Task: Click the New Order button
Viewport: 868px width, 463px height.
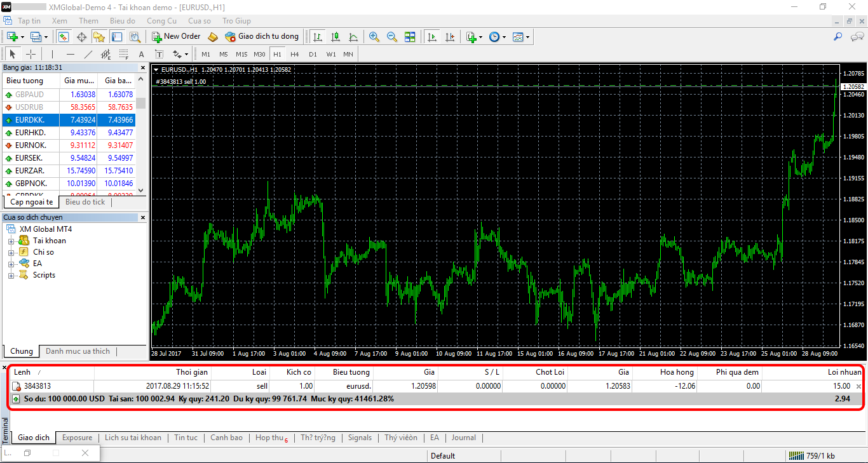Action: point(176,37)
